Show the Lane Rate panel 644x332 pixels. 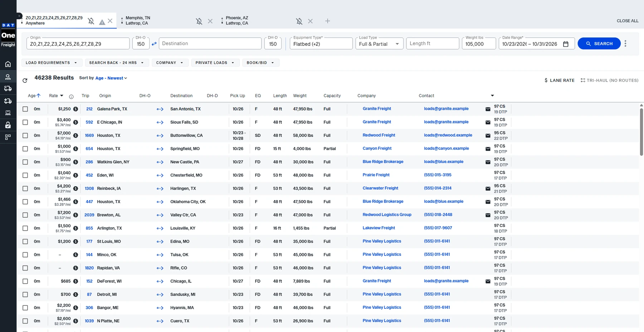(559, 80)
